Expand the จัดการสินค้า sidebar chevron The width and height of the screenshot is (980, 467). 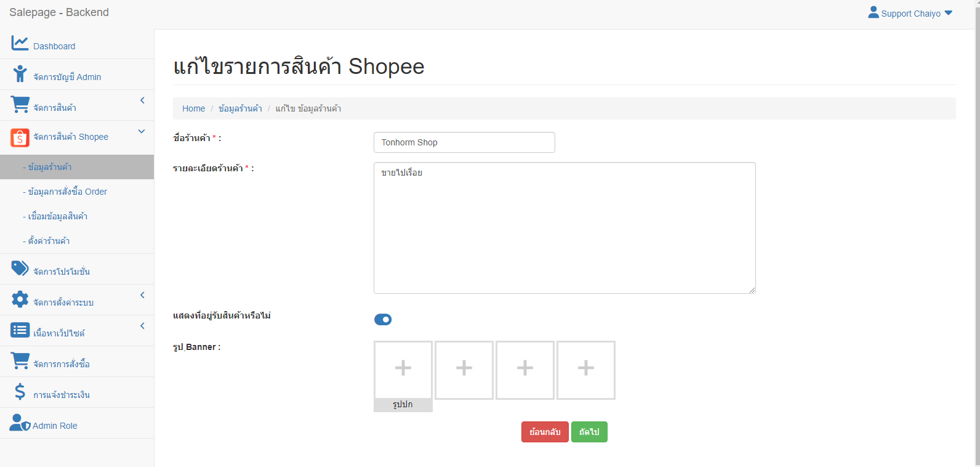pos(142,100)
